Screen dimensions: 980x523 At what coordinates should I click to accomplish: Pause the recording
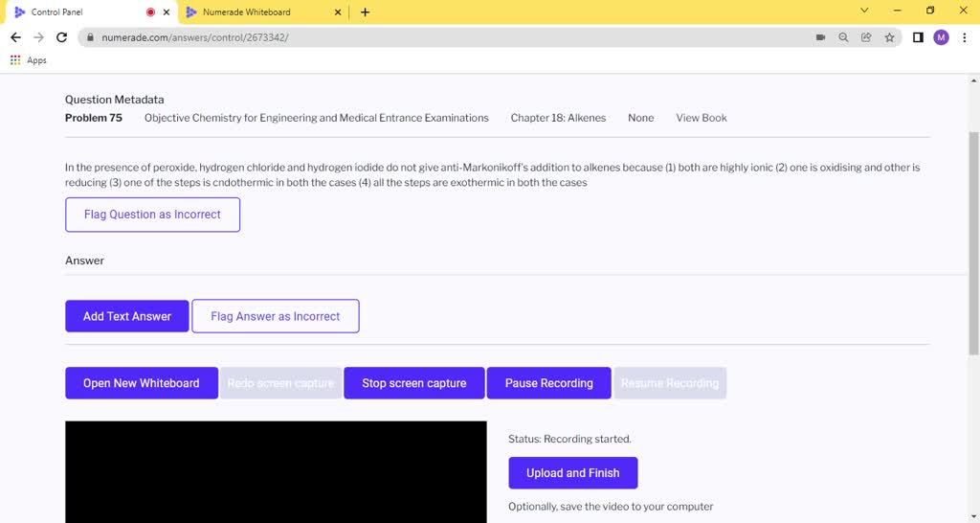pyautogui.click(x=548, y=383)
